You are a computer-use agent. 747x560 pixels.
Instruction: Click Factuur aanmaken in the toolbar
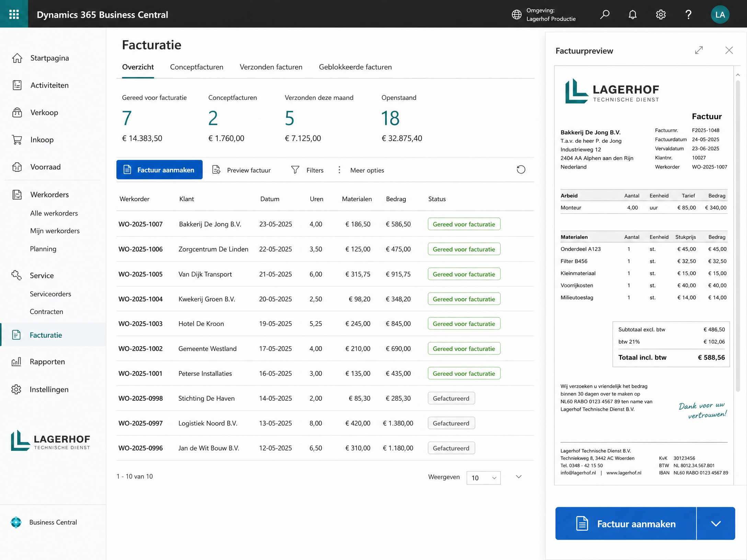pos(159,170)
